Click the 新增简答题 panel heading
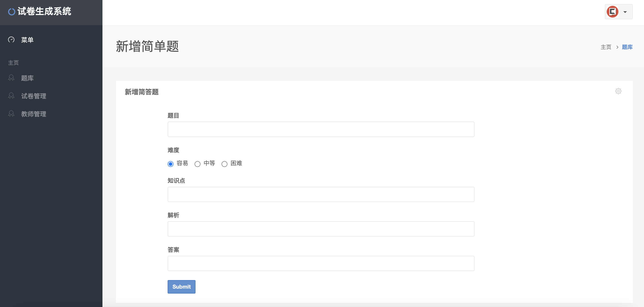 click(142, 92)
